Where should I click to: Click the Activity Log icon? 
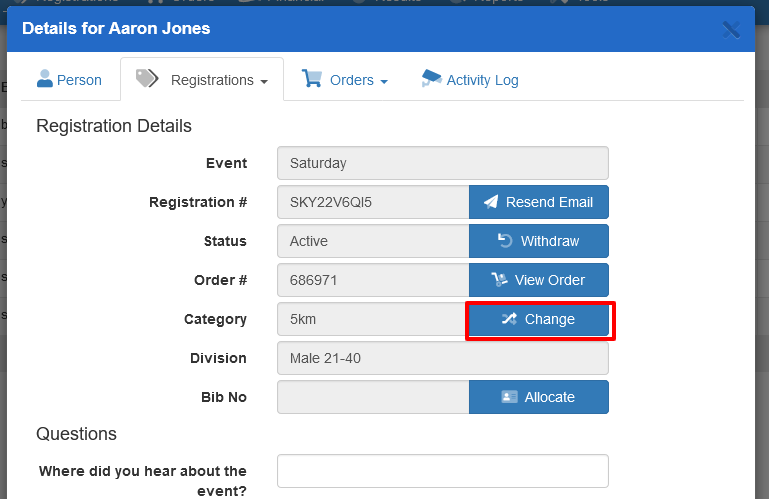431,79
